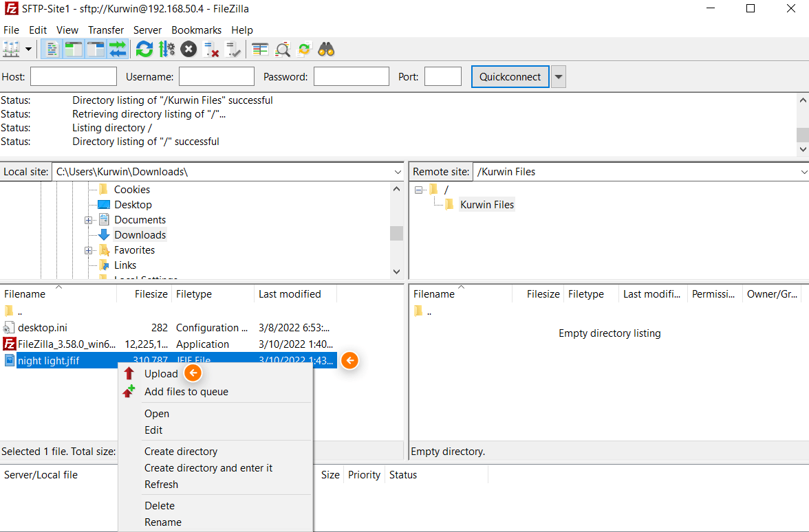This screenshot has height=532, width=809.
Task: Open the Quickconnect history dropdown
Action: pos(557,76)
